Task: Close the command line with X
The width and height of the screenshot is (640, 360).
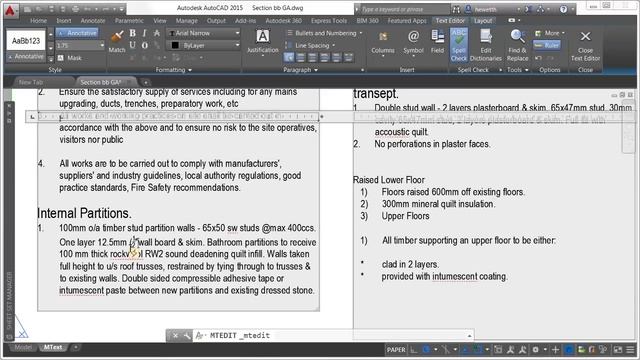Action: point(175,336)
